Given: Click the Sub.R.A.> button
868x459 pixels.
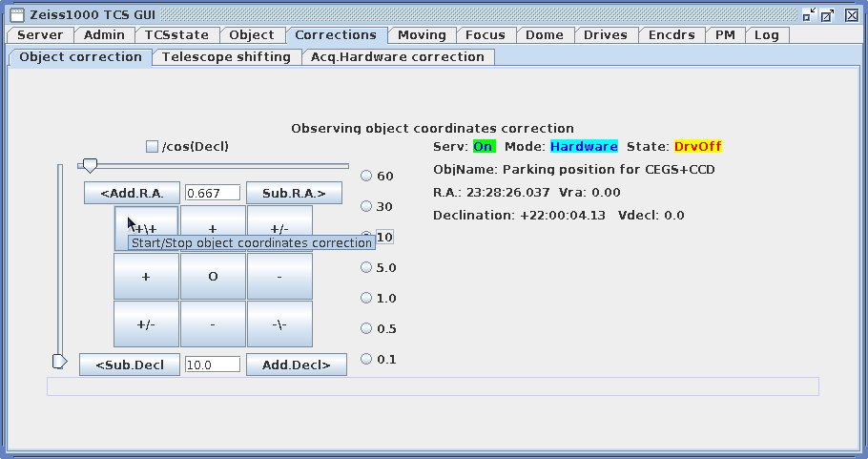Looking at the screenshot, I should (x=294, y=193).
